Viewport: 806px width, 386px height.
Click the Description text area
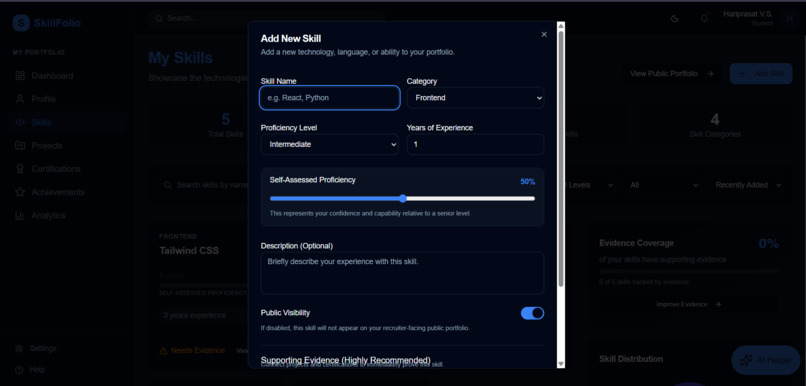click(402, 273)
